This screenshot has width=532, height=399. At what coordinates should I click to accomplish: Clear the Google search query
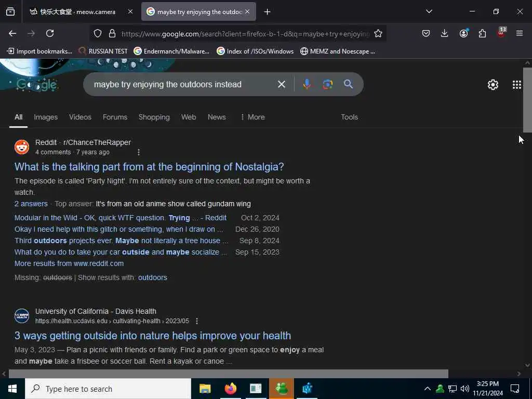pyautogui.click(x=281, y=84)
